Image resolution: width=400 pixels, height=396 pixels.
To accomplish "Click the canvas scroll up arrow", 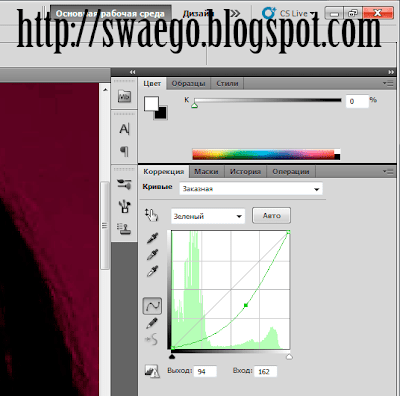I will click(x=105, y=90).
